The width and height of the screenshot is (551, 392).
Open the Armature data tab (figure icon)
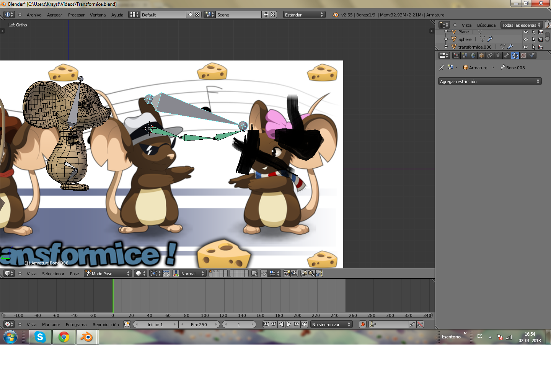click(x=498, y=56)
